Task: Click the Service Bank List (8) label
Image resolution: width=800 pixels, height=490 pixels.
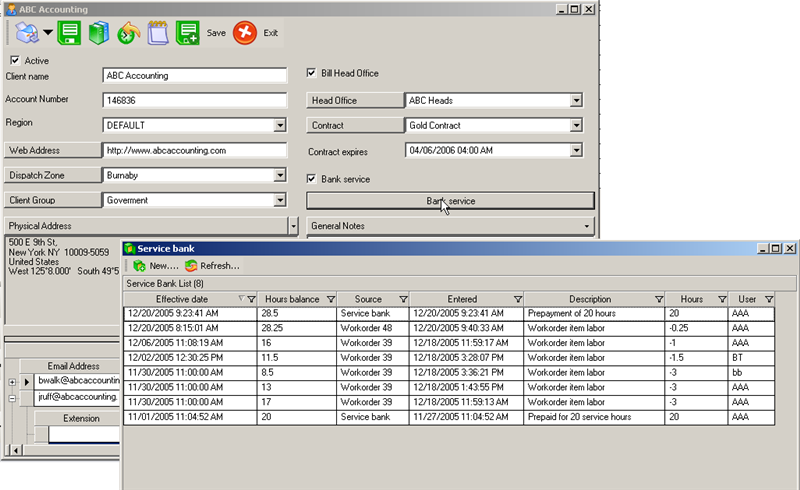Action: (165, 283)
